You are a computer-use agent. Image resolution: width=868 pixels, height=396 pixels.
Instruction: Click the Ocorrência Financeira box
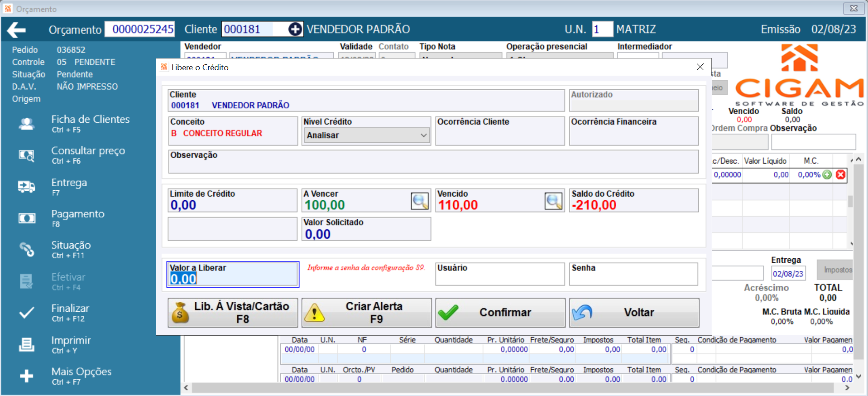[634, 131]
